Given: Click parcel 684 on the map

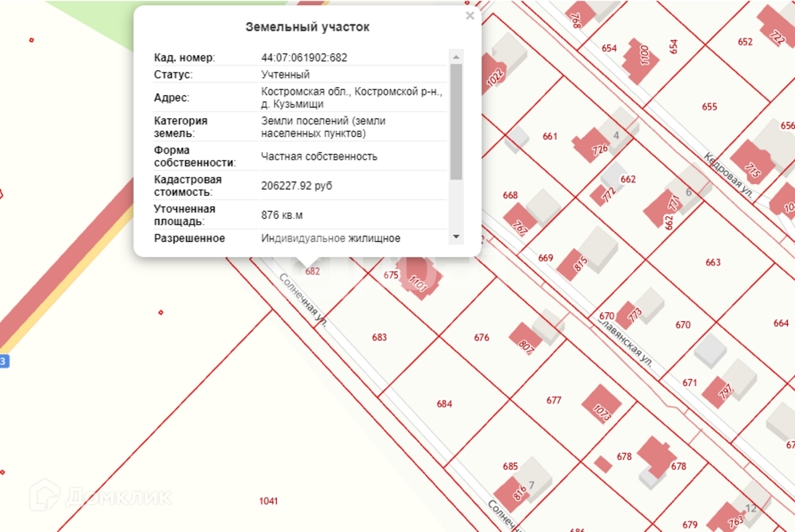Looking at the screenshot, I should pos(444,404).
